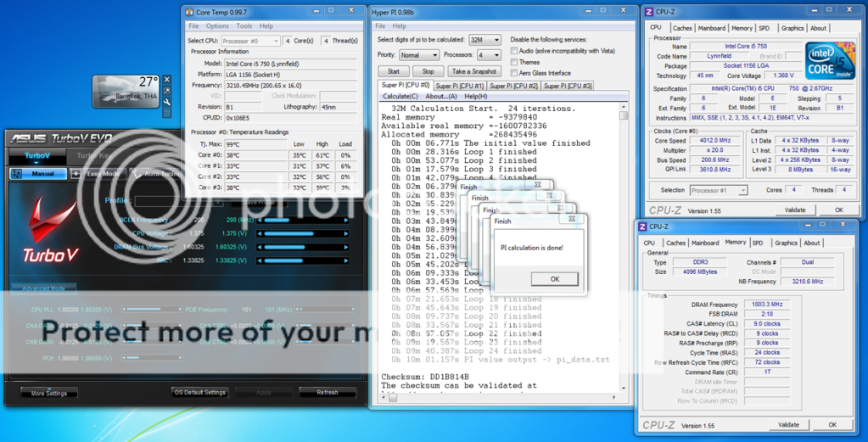Click OK in the PI calculation dialog
This screenshot has height=442, width=868.
[555, 278]
